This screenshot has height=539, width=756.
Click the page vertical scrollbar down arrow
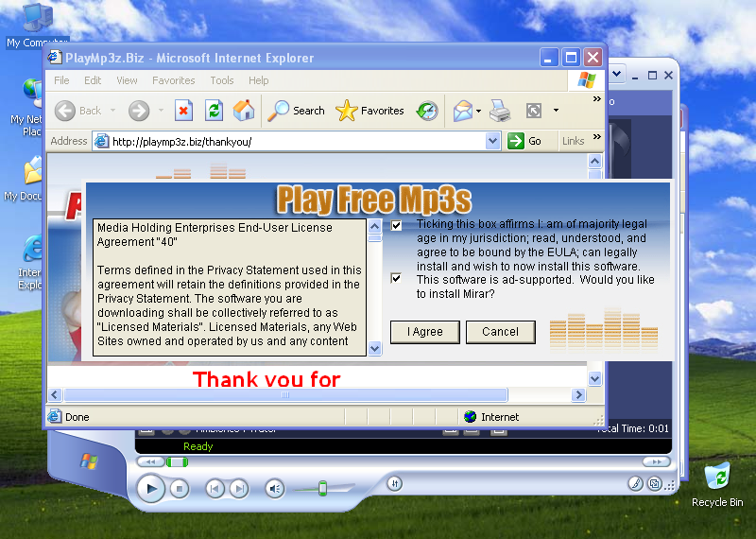[595, 379]
